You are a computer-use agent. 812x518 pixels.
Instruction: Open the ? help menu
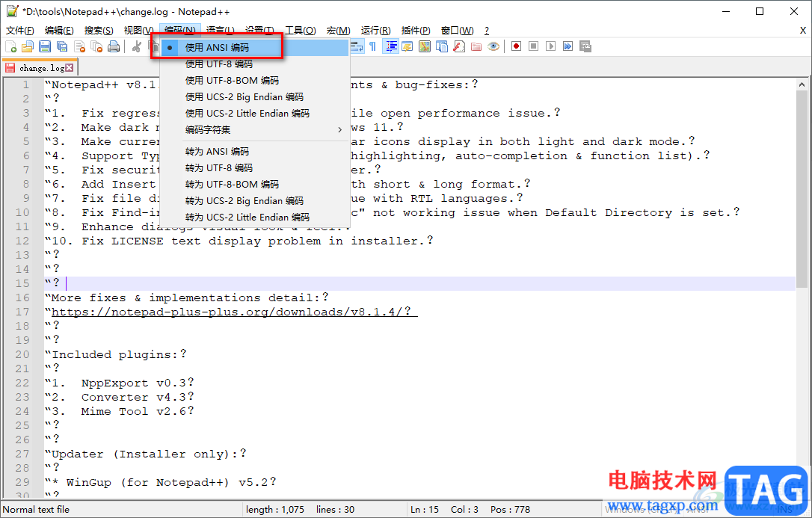(486, 31)
